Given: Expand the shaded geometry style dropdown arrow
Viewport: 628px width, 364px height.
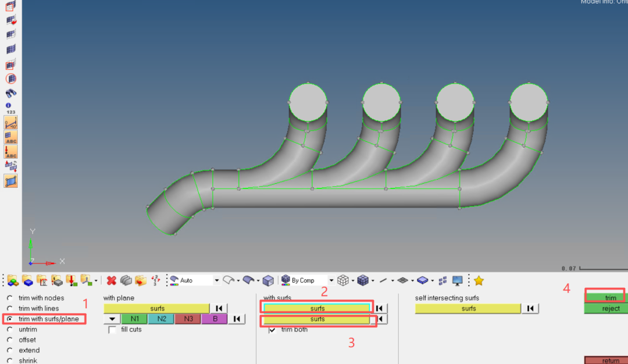Looking at the screenshot, I should click(x=258, y=281).
